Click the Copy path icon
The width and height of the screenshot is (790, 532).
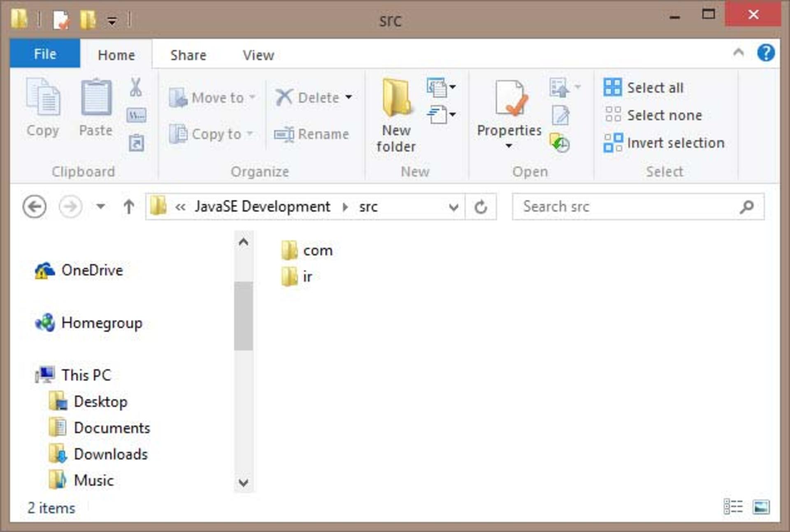[x=136, y=115]
